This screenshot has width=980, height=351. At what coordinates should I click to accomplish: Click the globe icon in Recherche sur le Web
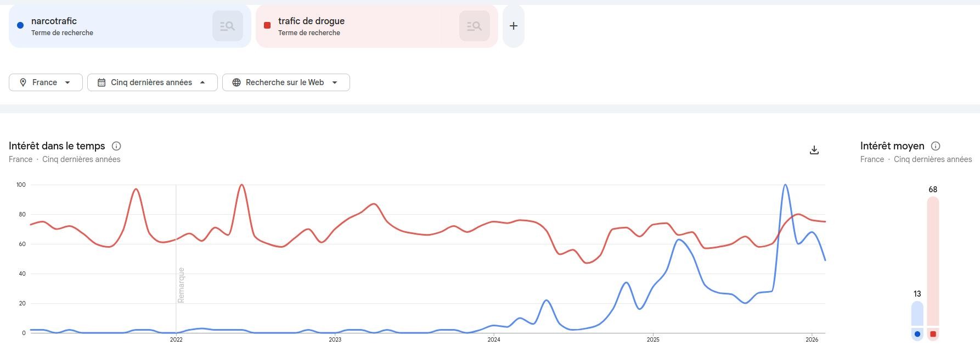(x=236, y=82)
